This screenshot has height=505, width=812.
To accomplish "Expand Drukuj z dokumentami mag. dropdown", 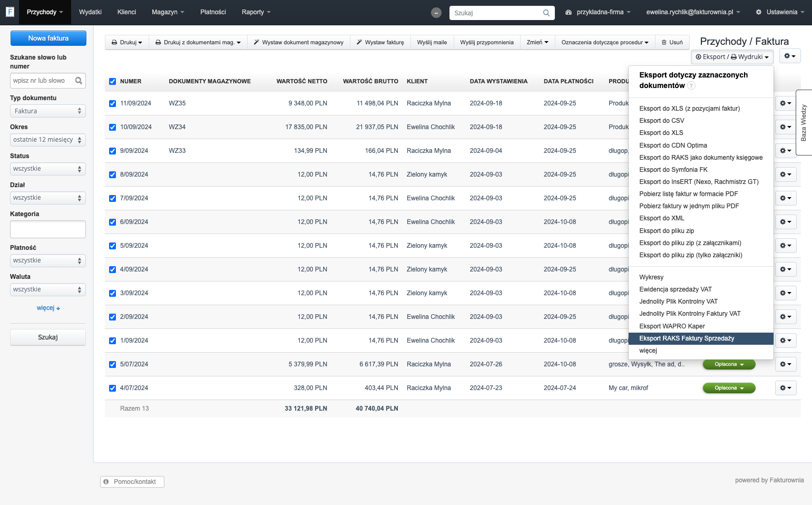I will click(198, 42).
